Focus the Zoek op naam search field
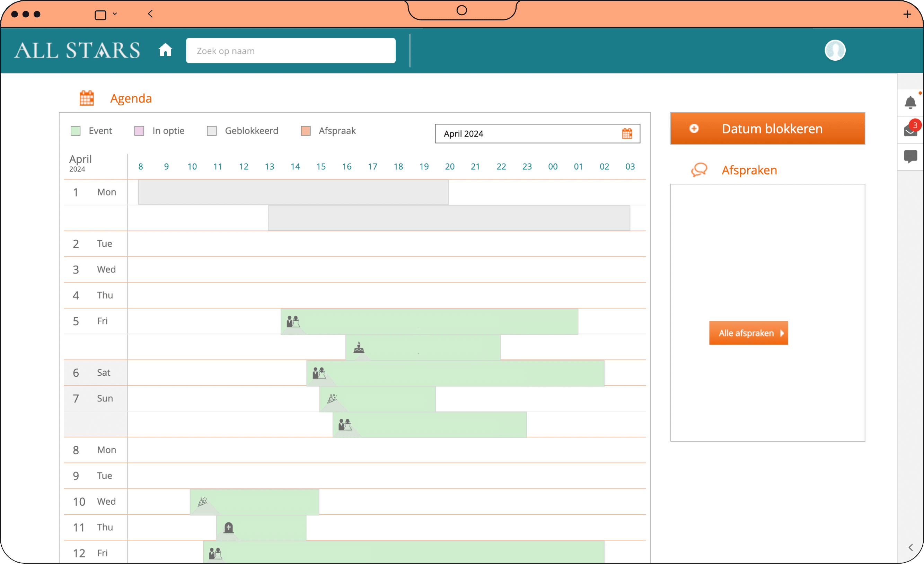Viewport: 924px width, 564px height. 291,51
